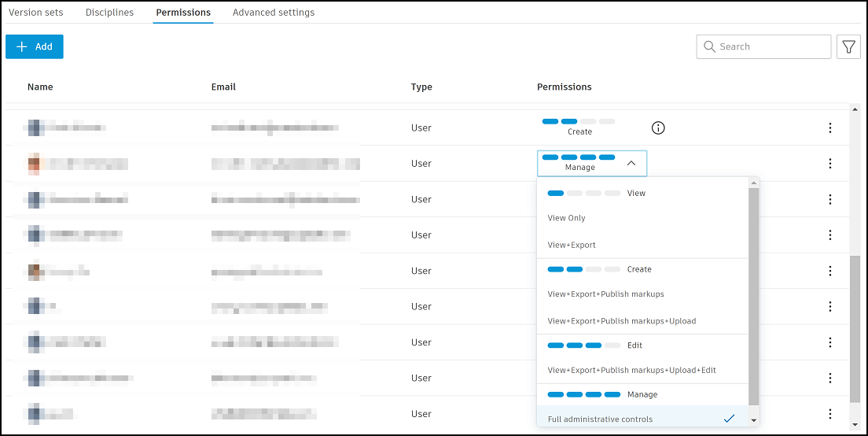The image size is (868, 436).
Task: Open three-dot menu for the Manage-permission row
Action: [x=830, y=164]
